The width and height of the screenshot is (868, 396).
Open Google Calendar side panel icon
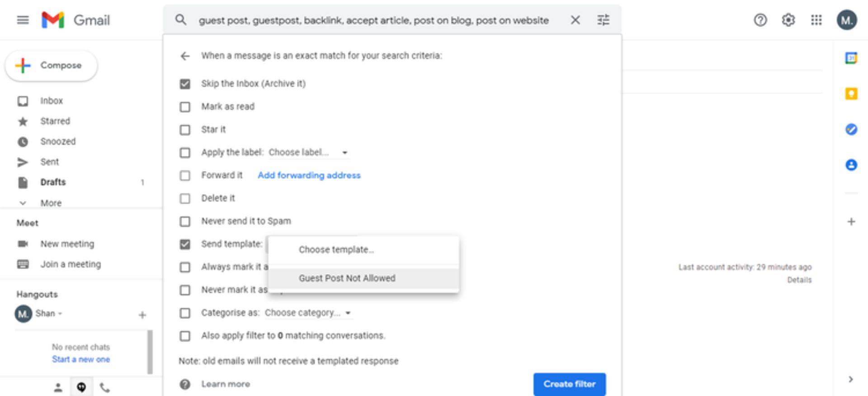pyautogui.click(x=851, y=58)
